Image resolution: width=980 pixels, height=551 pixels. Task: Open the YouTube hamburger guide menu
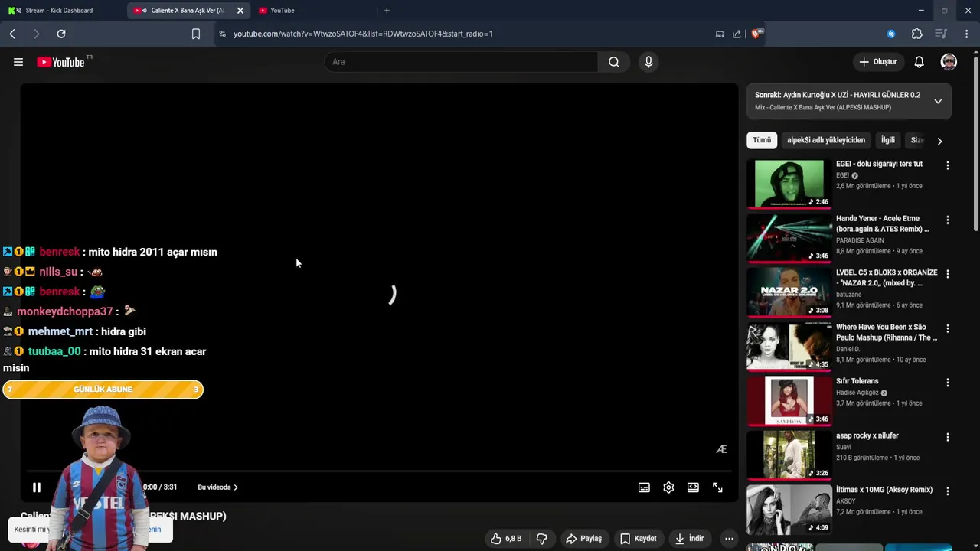18,62
